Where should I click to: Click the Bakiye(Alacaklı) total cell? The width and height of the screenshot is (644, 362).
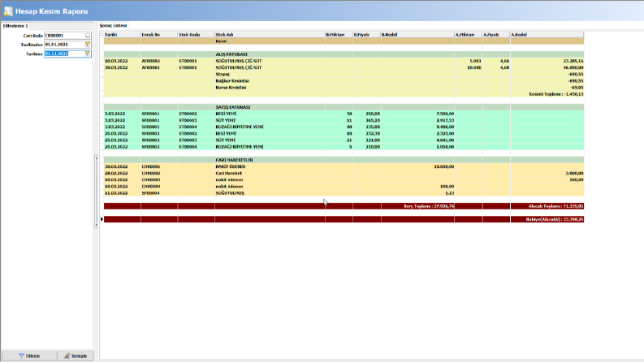click(547, 219)
